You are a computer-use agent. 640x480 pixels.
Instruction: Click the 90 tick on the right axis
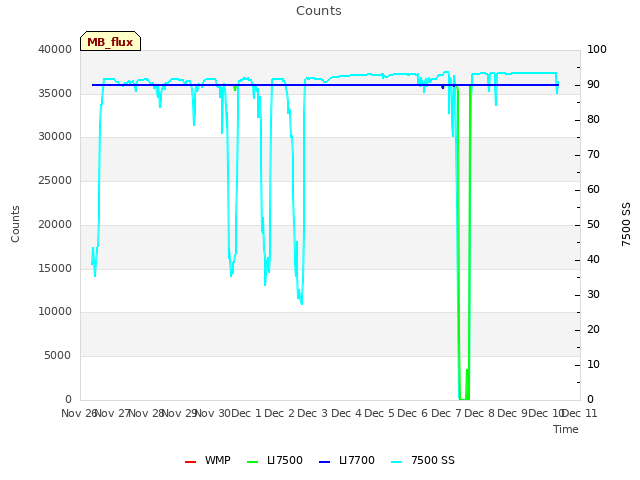[593, 84]
